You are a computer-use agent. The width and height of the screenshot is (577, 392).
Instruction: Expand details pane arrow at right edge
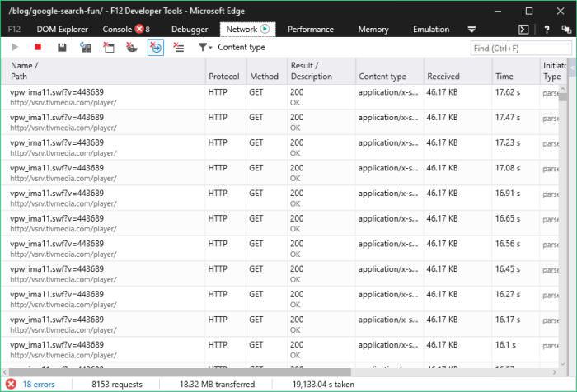tap(572, 68)
